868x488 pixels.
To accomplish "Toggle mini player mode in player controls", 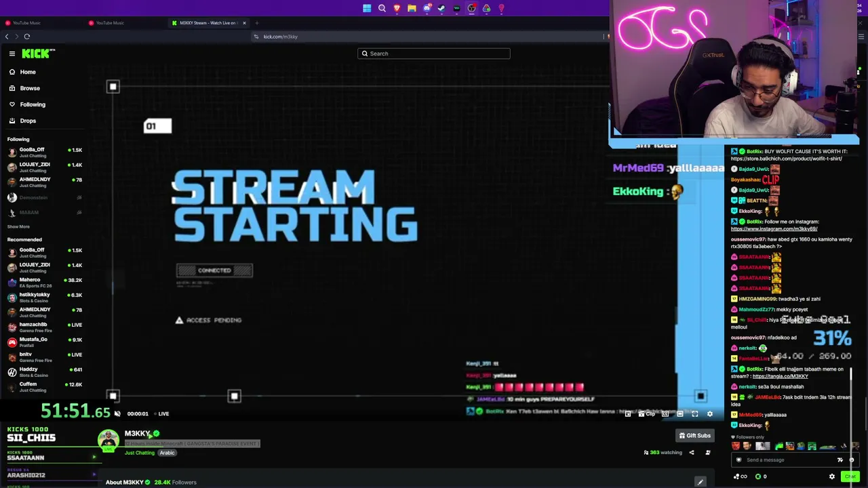I will tap(665, 413).
